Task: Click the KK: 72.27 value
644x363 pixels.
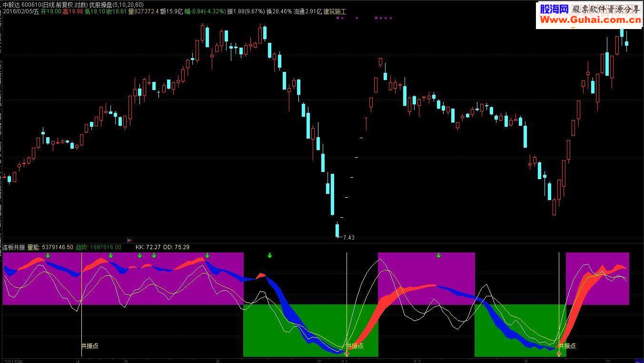Action: coord(148,247)
